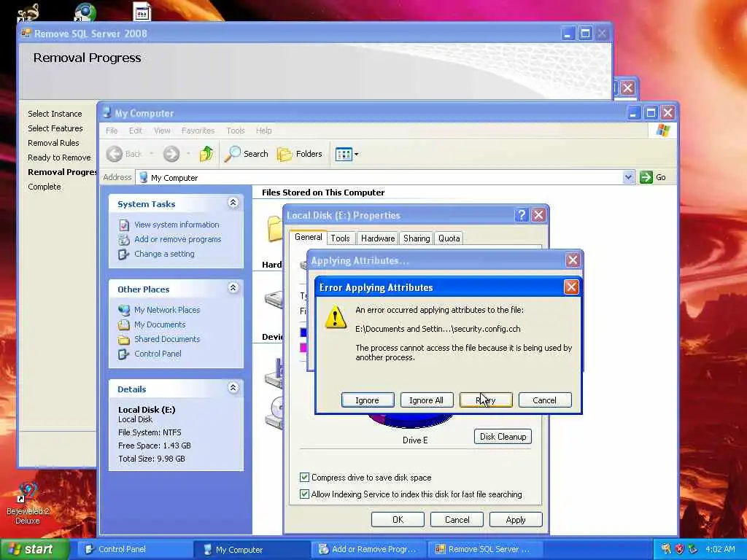The height and width of the screenshot is (560, 747).
Task: Open the Sharing tab
Action: (x=417, y=238)
